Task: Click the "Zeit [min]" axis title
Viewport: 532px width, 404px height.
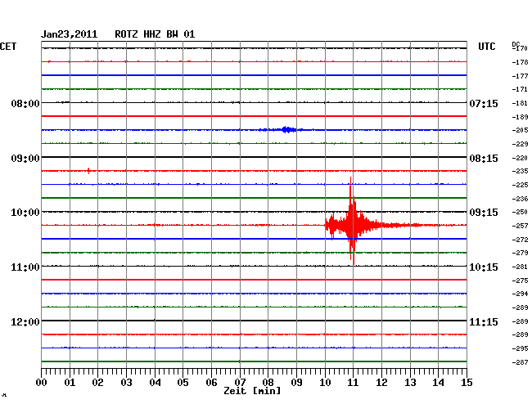Action: pyautogui.click(x=252, y=391)
